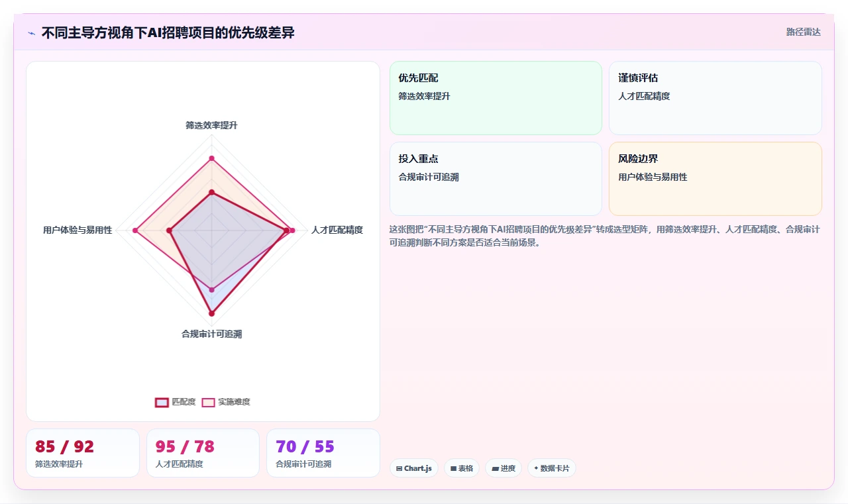The height and width of the screenshot is (504, 848).
Task: Click 筛选效率提升 caption under 85 / 92
Action: pyautogui.click(x=59, y=464)
